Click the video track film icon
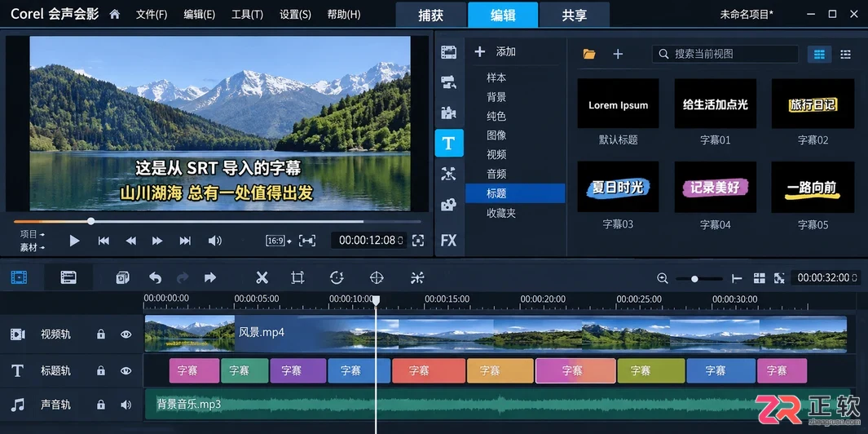Viewport: 868px width, 434px height. click(x=18, y=334)
